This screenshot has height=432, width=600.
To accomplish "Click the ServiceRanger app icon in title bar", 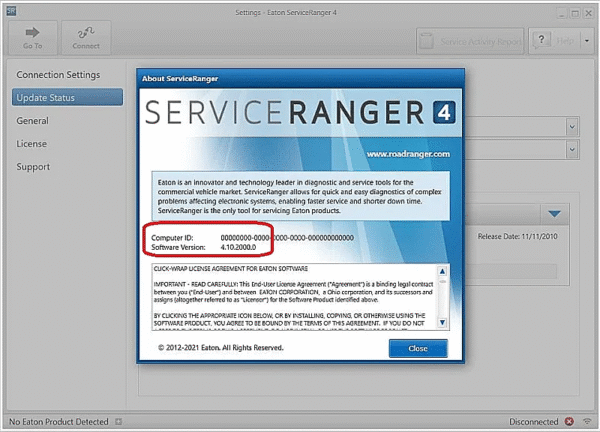I will [11, 11].
